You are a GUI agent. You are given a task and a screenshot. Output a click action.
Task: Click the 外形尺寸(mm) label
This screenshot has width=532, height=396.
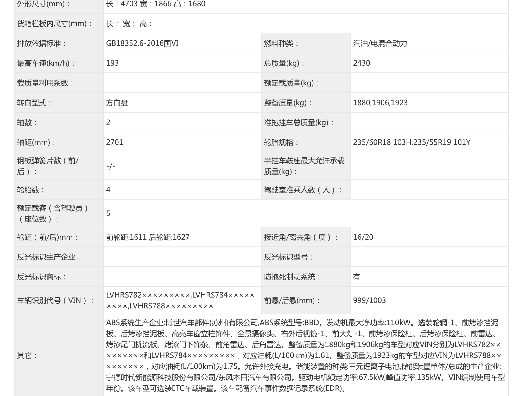tap(43, 4)
